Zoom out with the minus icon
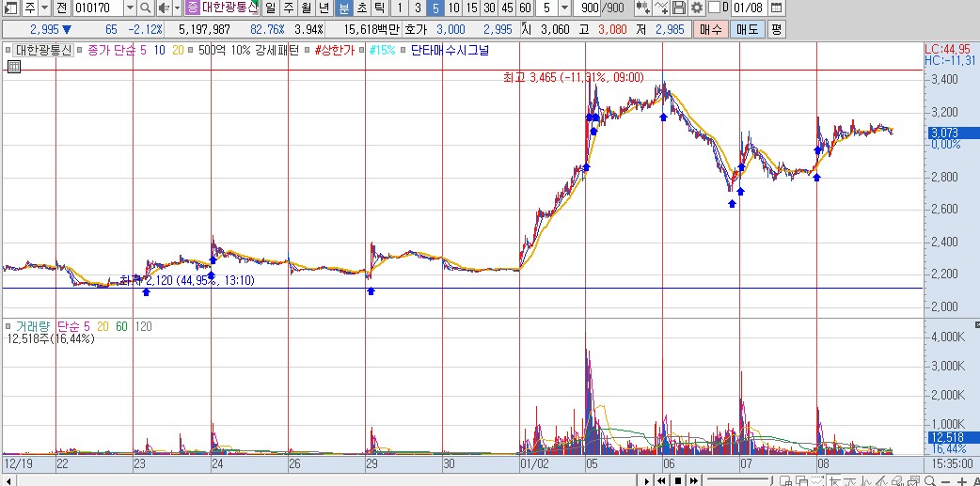The height and width of the screenshot is (486, 980). pyautogui.click(x=945, y=481)
